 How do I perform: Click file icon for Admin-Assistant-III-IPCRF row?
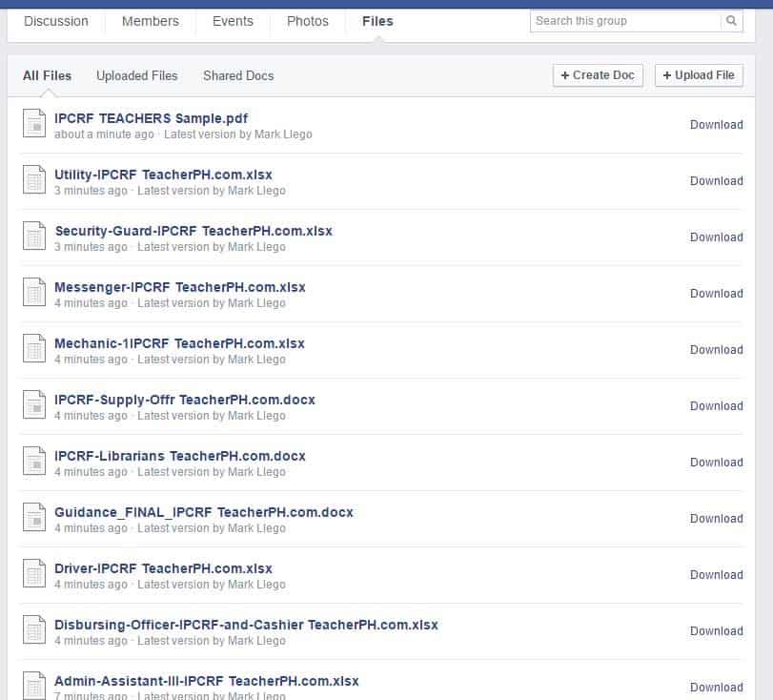(34, 685)
